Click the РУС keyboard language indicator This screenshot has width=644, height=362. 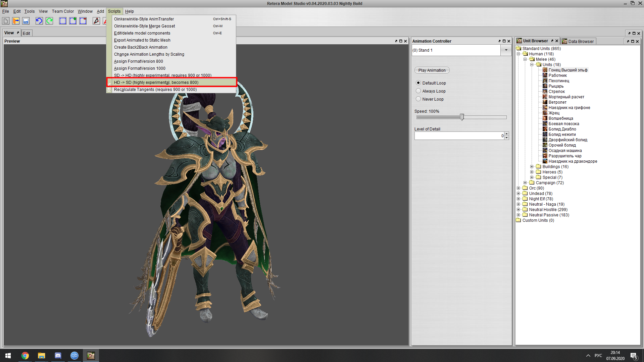pyautogui.click(x=598, y=356)
